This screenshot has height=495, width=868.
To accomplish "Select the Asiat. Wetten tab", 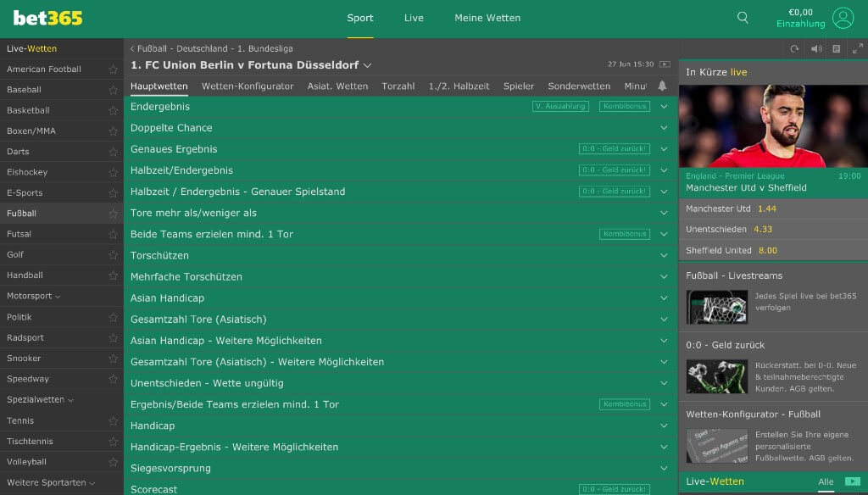I will pos(337,86).
